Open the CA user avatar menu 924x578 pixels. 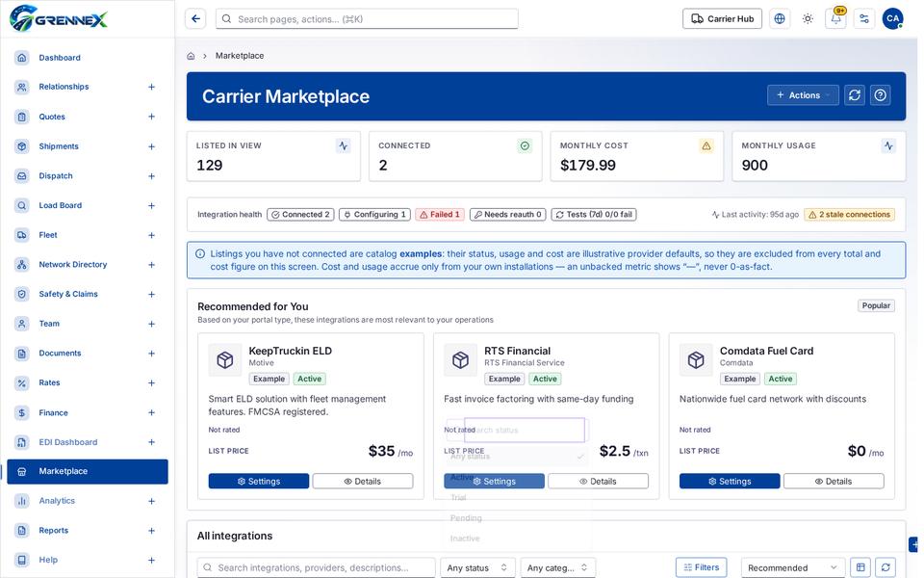(x=893, y=19)
